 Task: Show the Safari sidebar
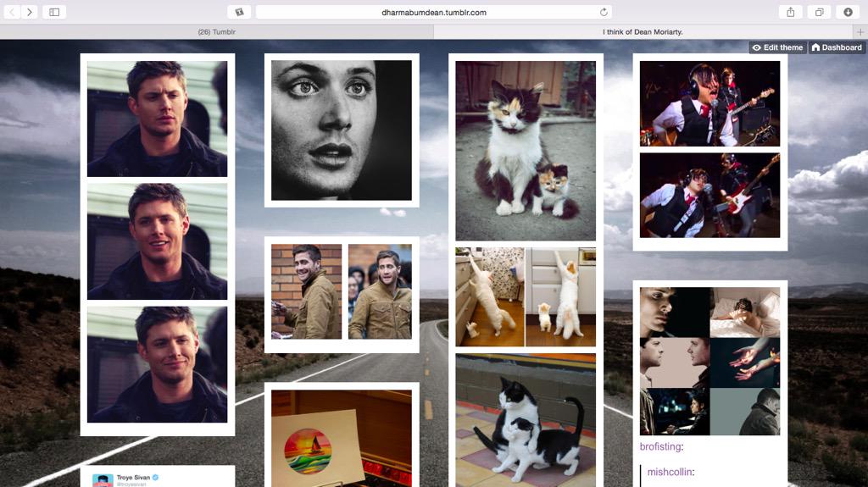tap(54, 12)
